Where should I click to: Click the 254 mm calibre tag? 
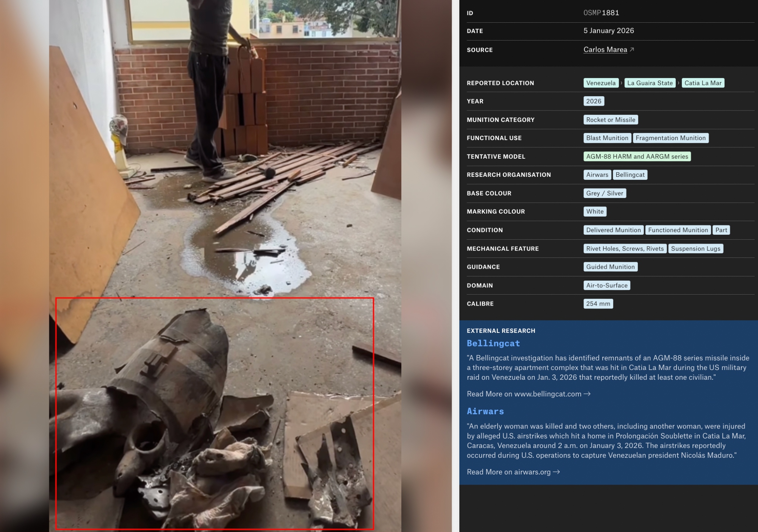click(x=598, y=304)
